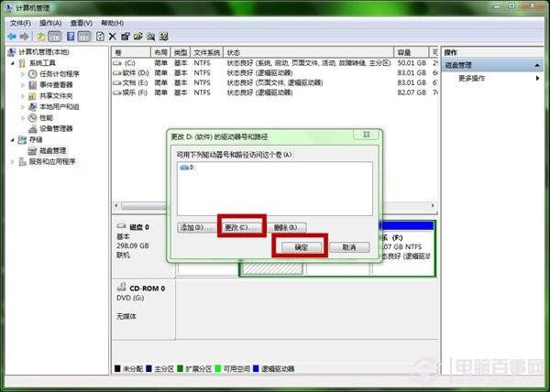Expand the 更多操作 submenu arrow
Image resolution: width=550 pixels, height=392 pixels.
tap(538, 79)
